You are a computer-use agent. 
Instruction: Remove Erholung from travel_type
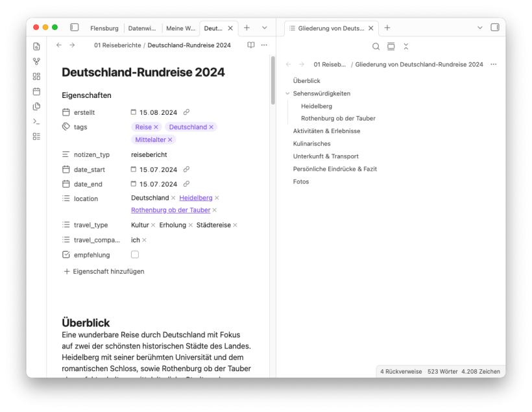190,225
